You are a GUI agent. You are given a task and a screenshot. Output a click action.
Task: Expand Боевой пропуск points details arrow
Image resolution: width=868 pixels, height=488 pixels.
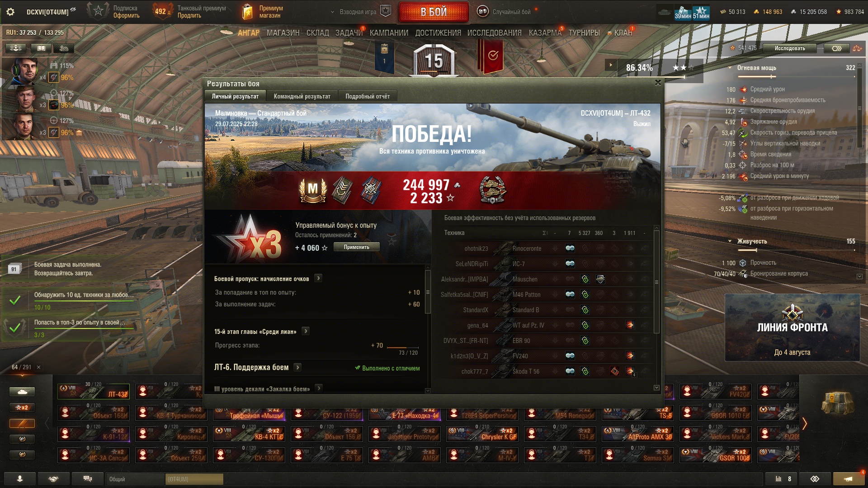[318, 278]
